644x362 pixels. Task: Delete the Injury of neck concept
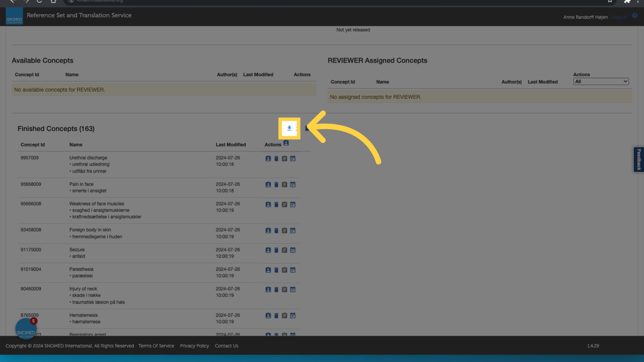point(276,289)
